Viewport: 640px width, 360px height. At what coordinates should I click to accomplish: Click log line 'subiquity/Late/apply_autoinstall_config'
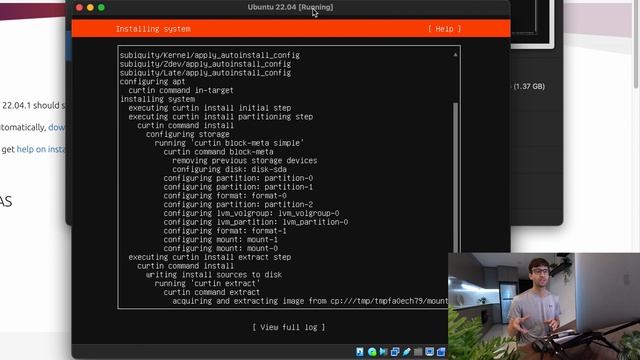[x=205, y=73]
